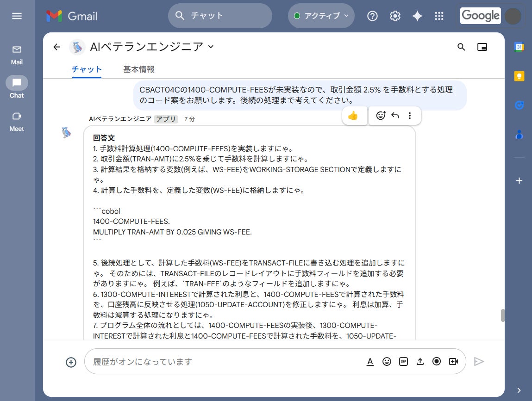Open Google Tasks side panel
Image resolution: width=532 pixels, height=401 pixels.
coord(519,105)
